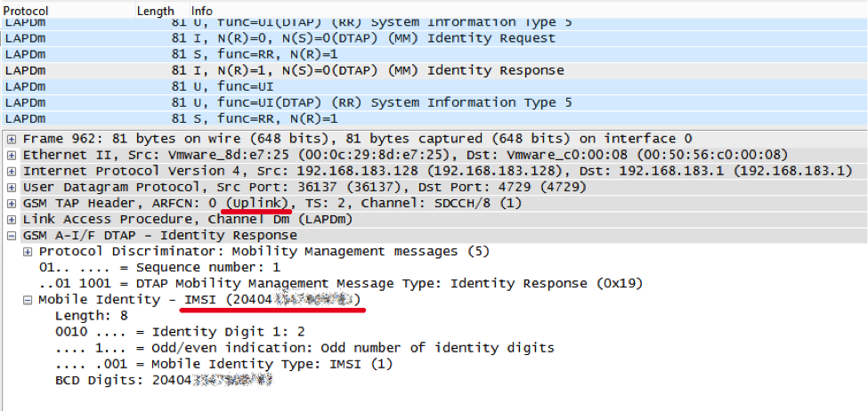Select the plain 'U, func=UI' packet

[x=267, y=86]
